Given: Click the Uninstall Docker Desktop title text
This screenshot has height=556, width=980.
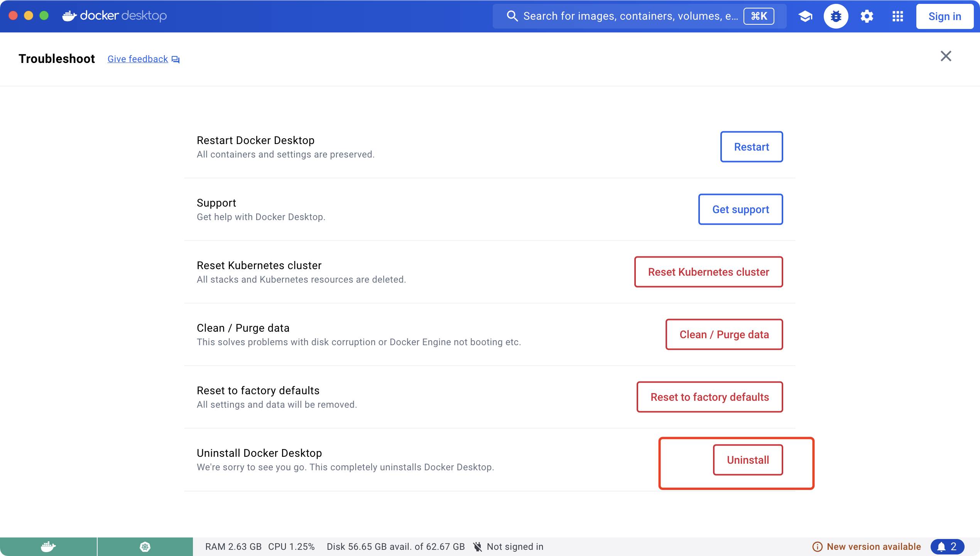Looking at the screenshot, I should 259,453.
